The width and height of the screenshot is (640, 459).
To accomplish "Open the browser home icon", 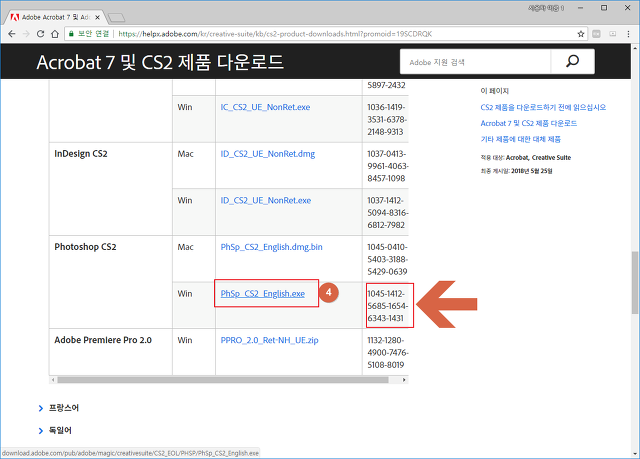I will [55, 34].
